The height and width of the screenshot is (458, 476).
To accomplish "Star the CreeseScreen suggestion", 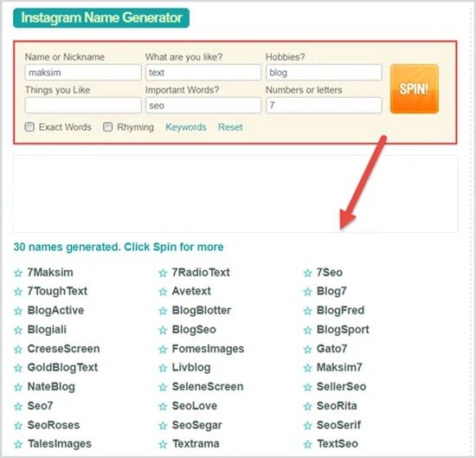I will coord(18,349).
